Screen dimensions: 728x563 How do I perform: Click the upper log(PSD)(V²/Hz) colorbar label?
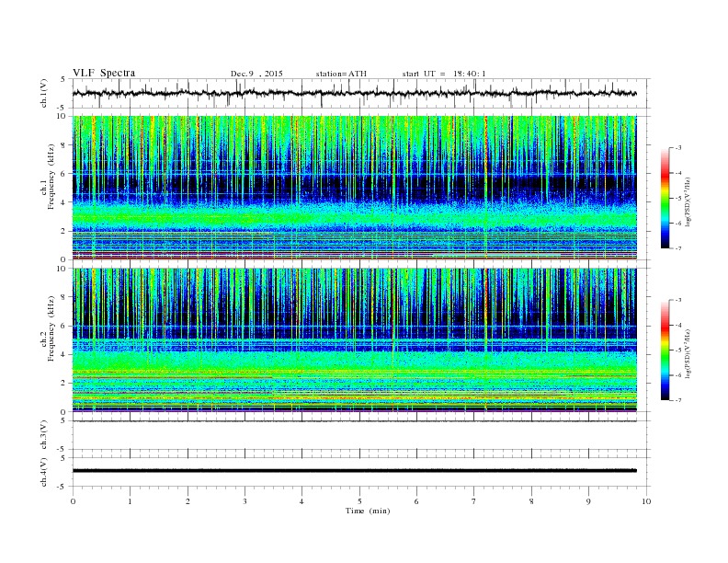pyautogui.click(x=688, y=201)
